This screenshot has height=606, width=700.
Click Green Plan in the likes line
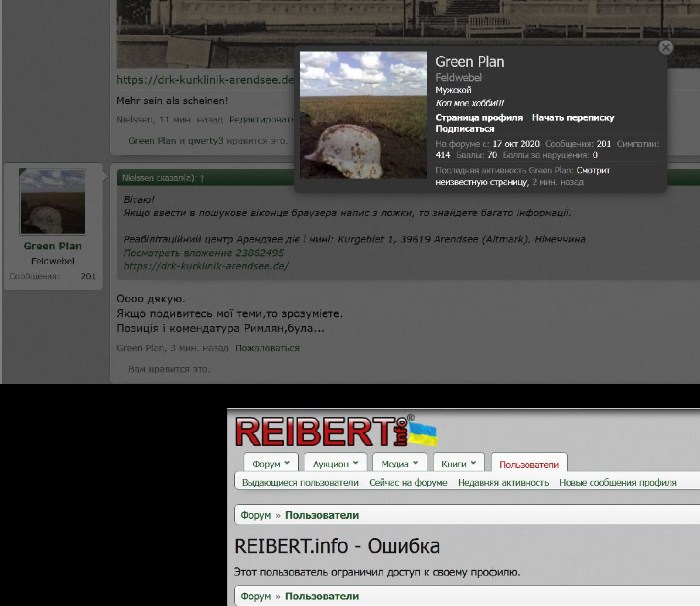coord(152,141)
